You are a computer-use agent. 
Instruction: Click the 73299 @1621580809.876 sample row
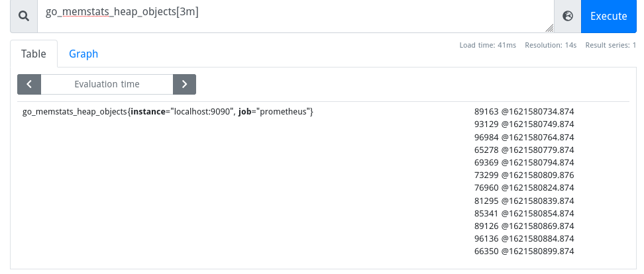click(524, 175)
